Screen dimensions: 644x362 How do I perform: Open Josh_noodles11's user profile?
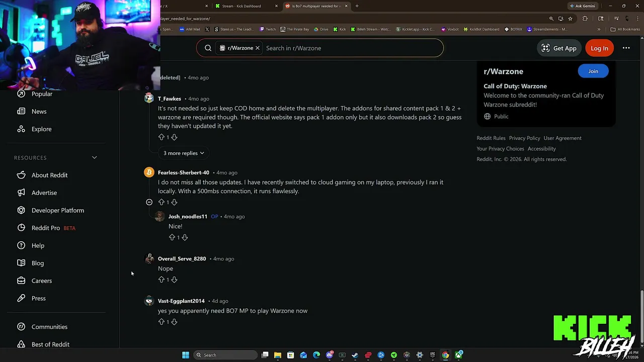[188, 217]
